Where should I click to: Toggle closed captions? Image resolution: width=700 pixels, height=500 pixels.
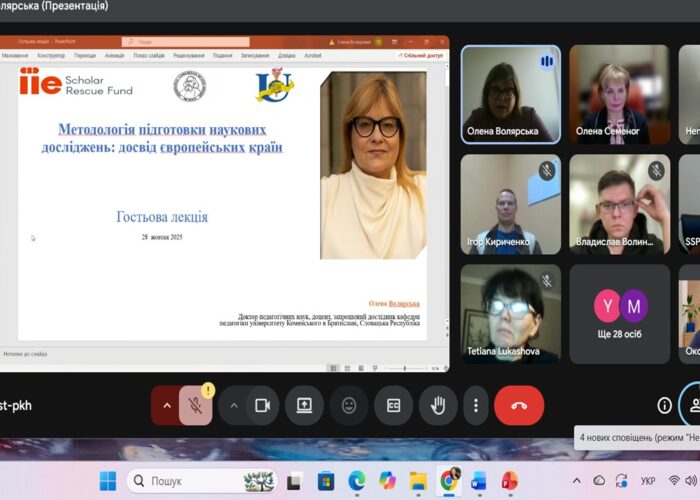(393, 405)
